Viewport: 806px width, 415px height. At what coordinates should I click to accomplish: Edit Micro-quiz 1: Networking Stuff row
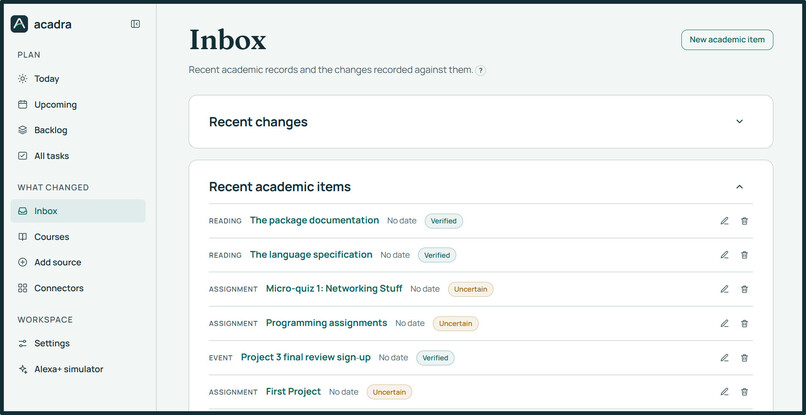pos(724,289)
